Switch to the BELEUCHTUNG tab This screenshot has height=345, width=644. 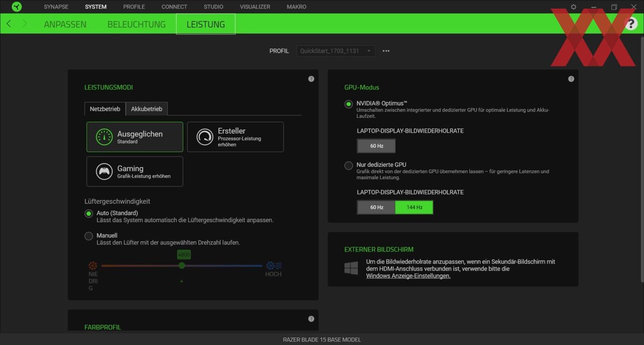click(136, 24)
